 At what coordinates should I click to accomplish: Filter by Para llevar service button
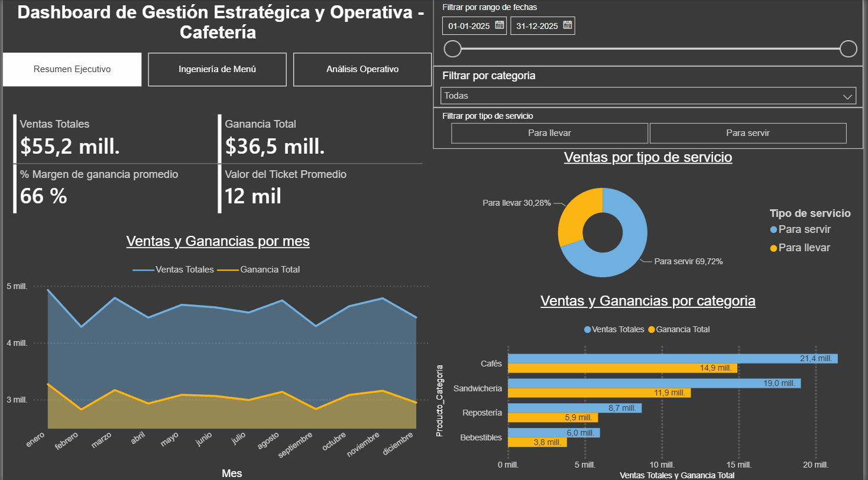(550, 133)
